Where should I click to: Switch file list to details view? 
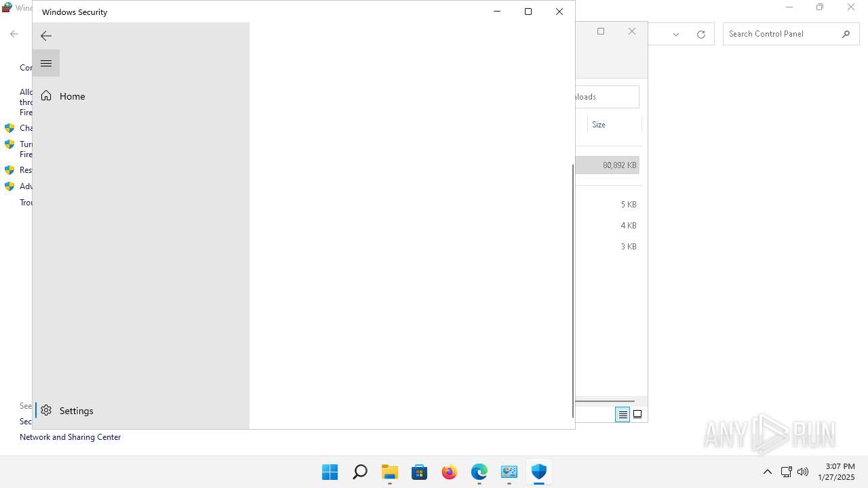[x=623, y=414]
